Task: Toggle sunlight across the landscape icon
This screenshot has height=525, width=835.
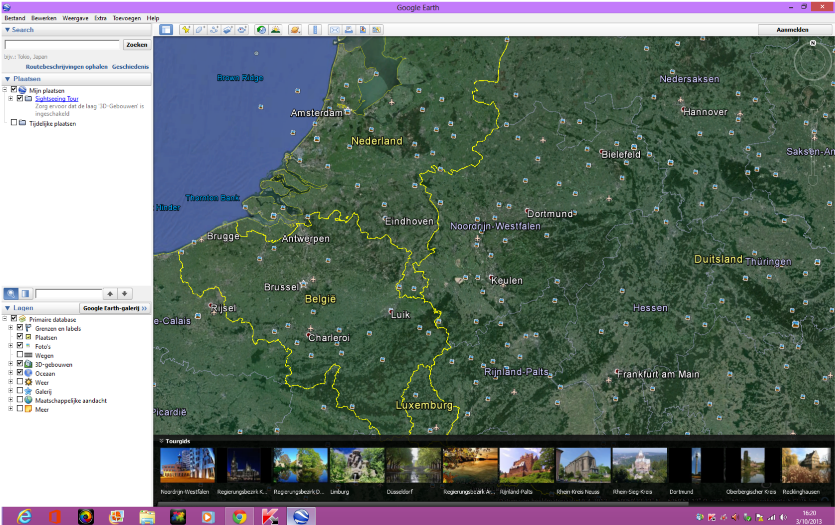Action: tap(275, 30)
